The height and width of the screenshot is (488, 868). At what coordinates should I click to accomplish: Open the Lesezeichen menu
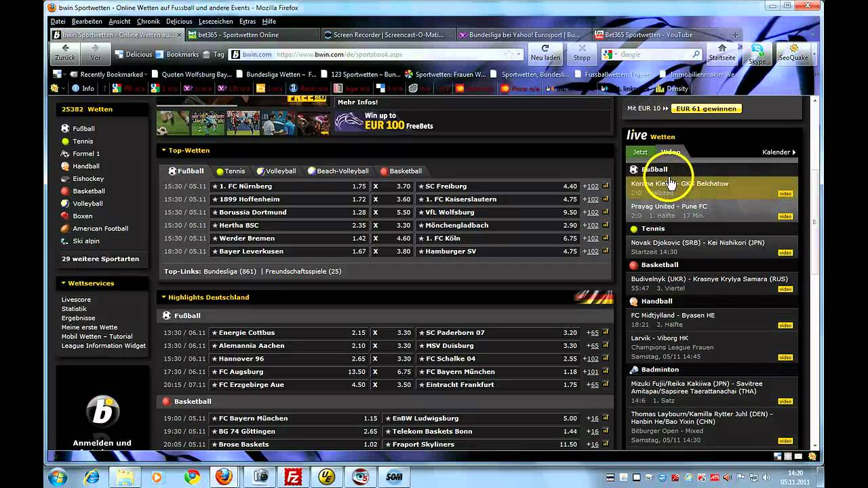coord(216,22)
